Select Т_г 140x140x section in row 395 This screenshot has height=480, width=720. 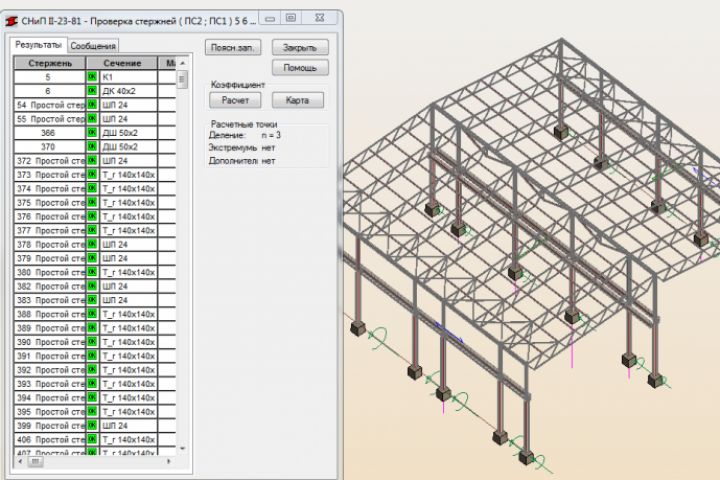point(128,411)
